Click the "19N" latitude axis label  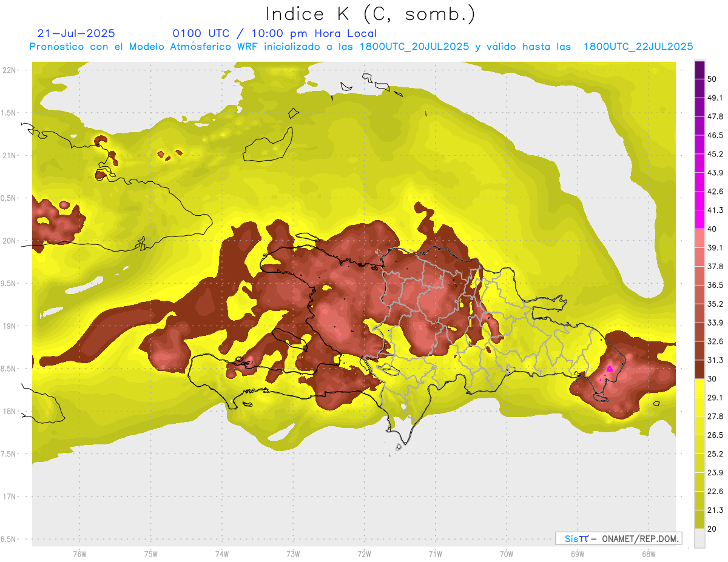pos(10,326)
